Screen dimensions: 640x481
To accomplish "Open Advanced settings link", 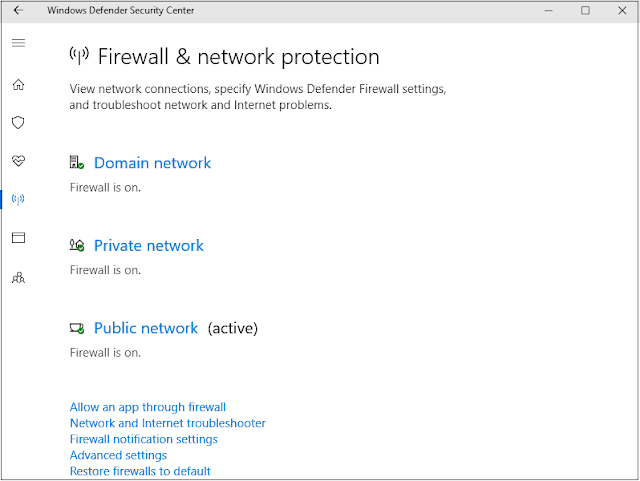I will [x=118, y=455].
